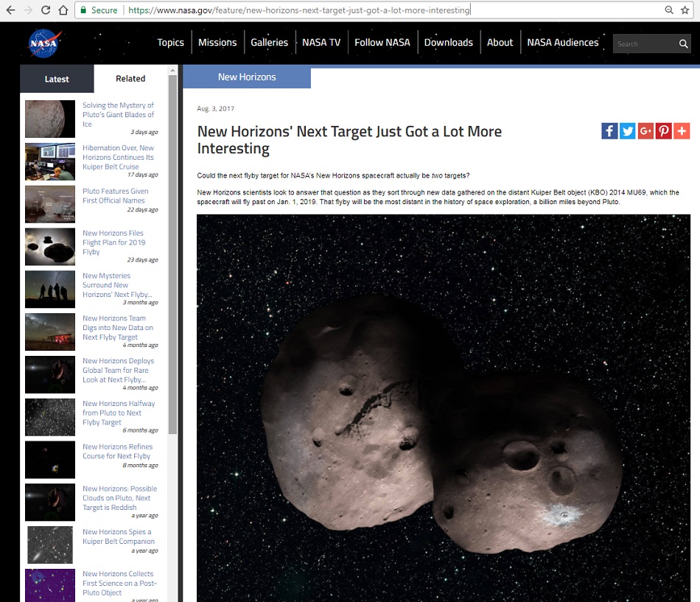Open the NASA Audiences menu
This screenshot has height=602, width=700.
pos(562,43)
